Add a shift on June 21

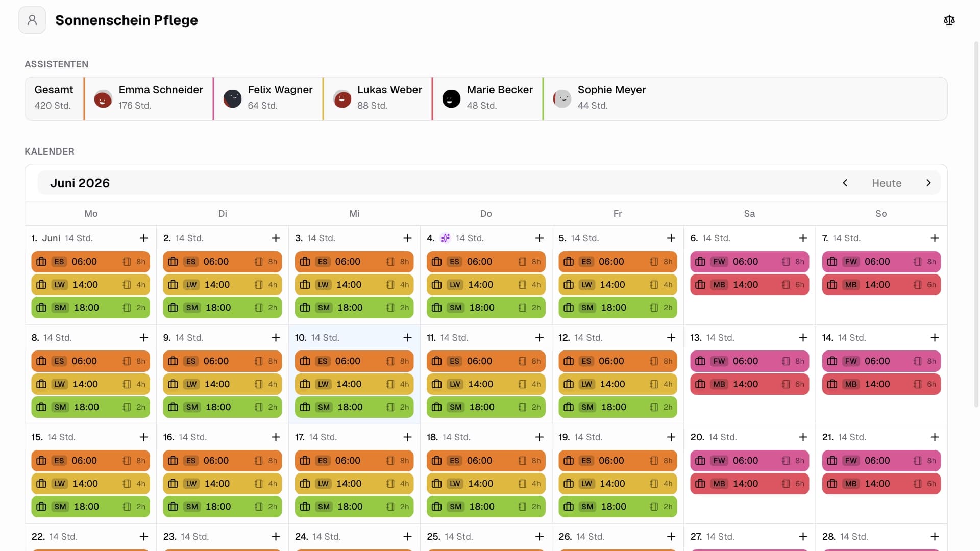pos(935,437)
